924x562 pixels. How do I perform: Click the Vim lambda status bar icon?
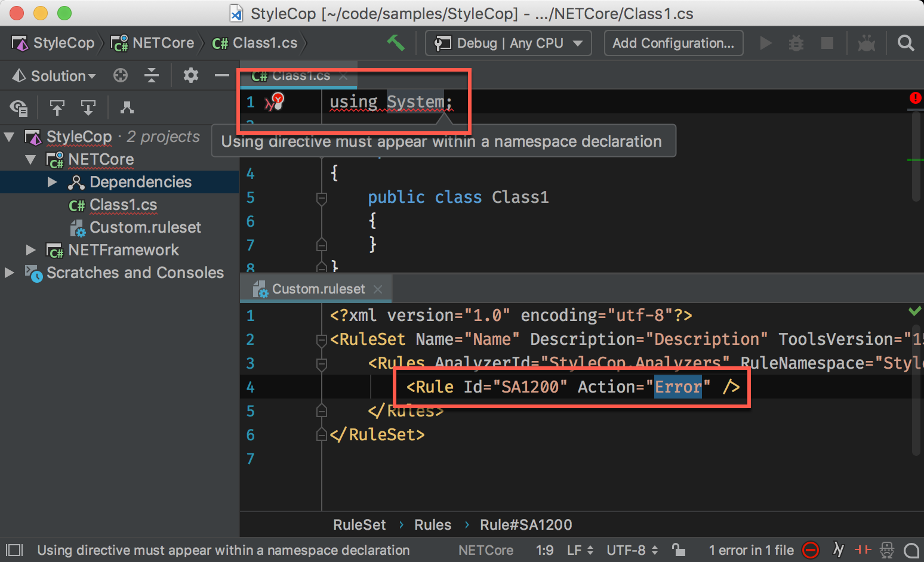(x=839, y=549)
